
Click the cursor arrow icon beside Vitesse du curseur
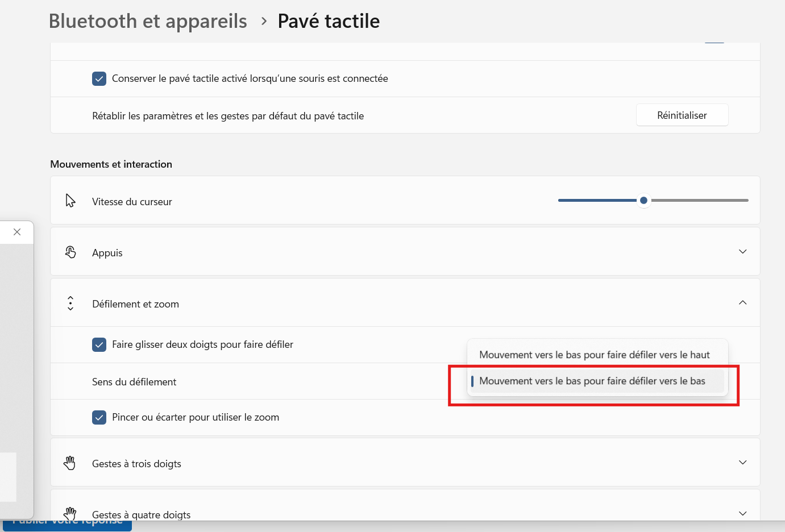[70, 200]
